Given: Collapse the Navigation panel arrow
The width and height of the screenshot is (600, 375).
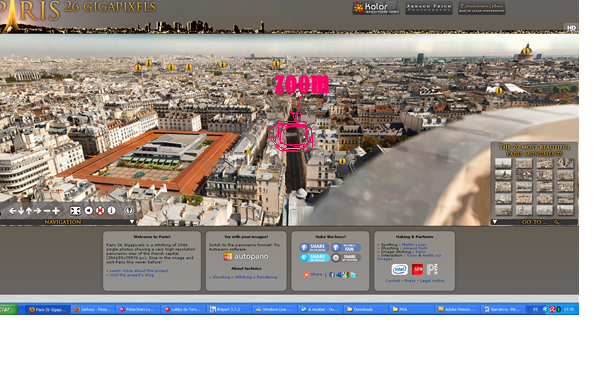Looking at the screenshot, I should [x=132, y=222].
